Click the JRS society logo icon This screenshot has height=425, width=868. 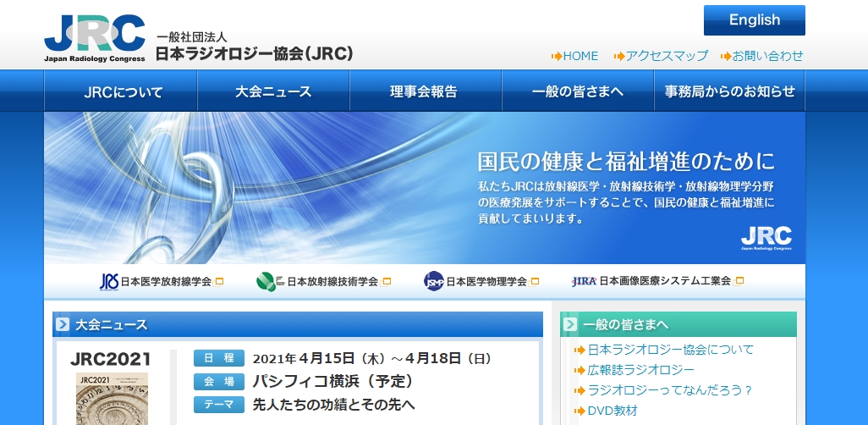[x=109, y=281]
